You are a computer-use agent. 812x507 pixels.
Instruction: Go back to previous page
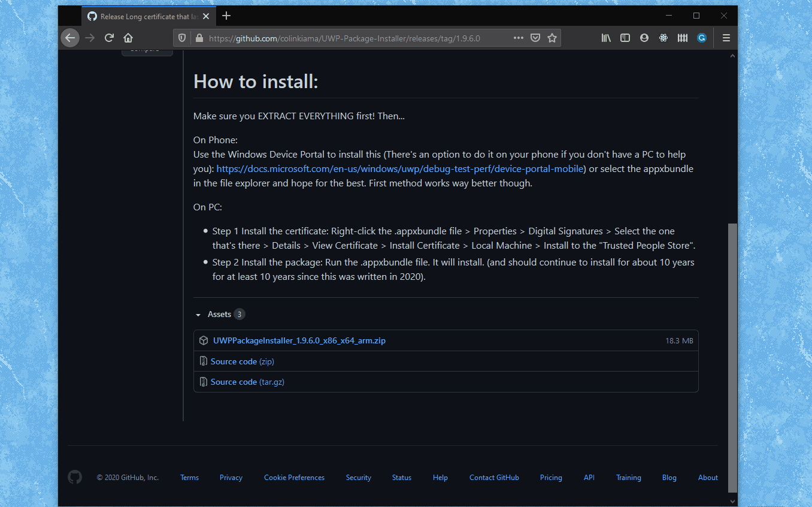[70, 38]
